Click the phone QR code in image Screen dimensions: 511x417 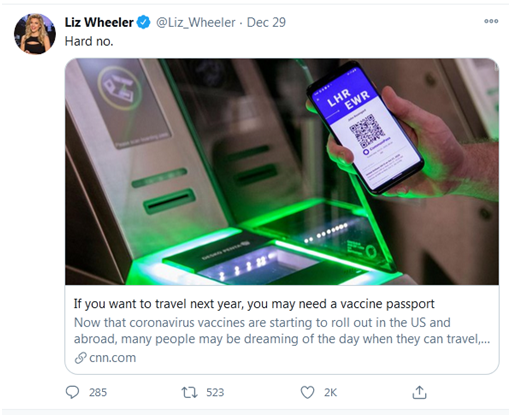(366, 132)
